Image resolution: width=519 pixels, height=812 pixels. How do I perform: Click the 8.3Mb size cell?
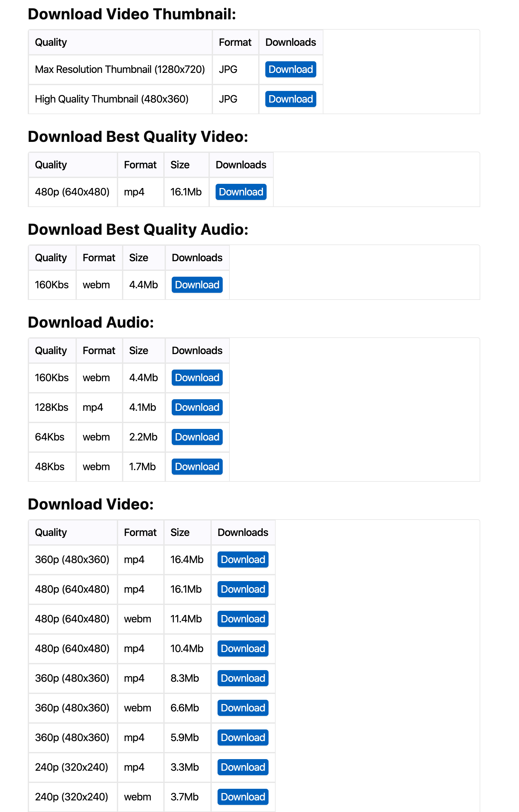(x=187, y=678)
